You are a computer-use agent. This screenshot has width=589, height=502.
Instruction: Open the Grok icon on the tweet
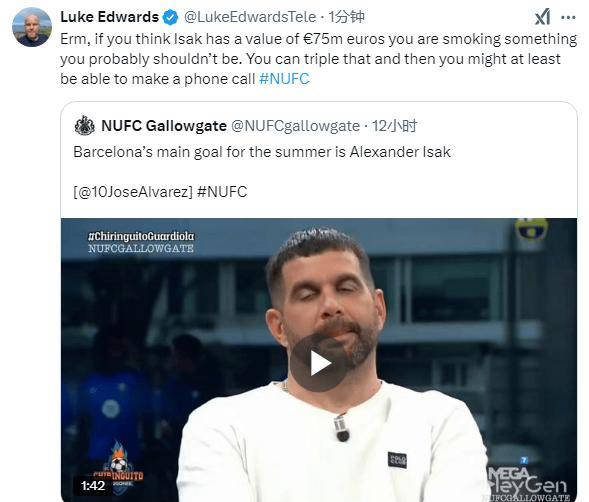tap(542, 17)
